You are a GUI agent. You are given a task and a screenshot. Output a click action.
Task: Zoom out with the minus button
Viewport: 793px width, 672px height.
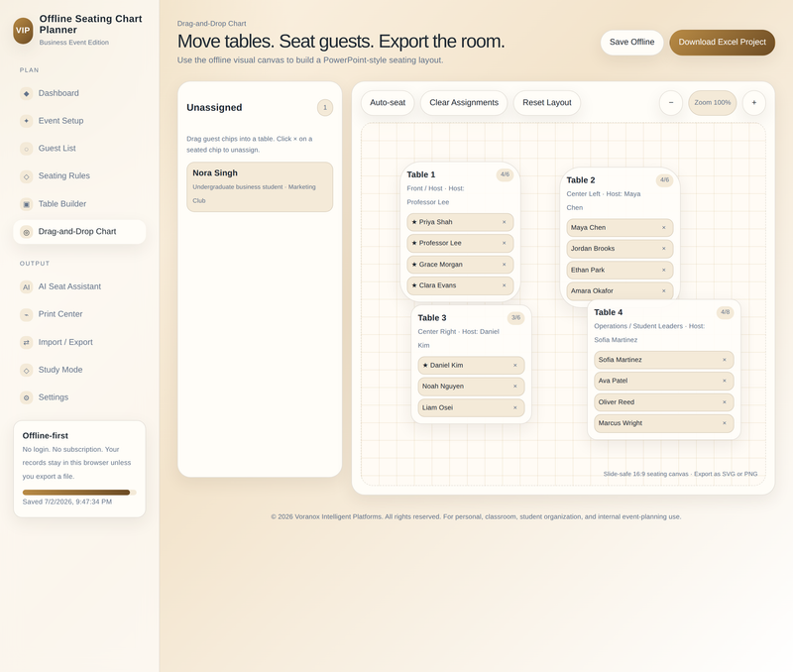click(x=671, y=103)
